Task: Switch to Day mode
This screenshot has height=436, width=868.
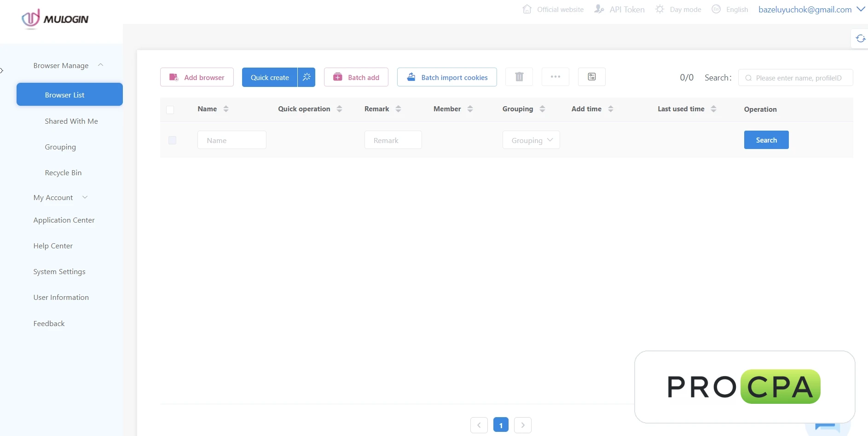Action: pos(678,9)
